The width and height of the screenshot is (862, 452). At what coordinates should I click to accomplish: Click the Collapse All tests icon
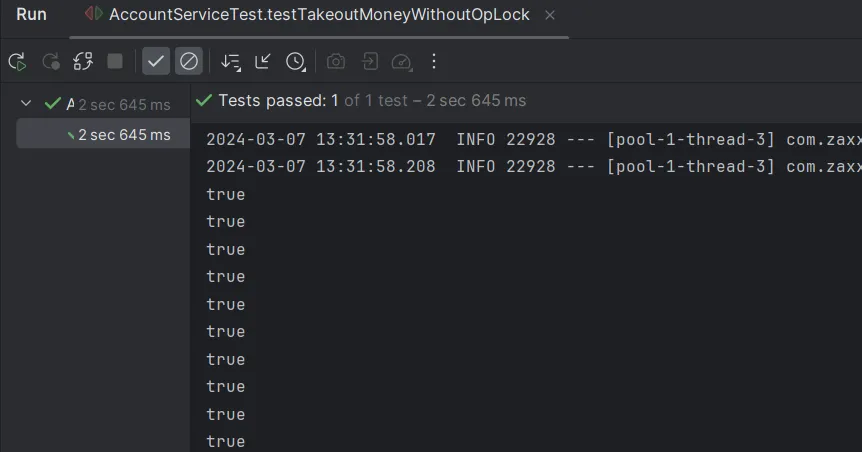click(263, 62)
